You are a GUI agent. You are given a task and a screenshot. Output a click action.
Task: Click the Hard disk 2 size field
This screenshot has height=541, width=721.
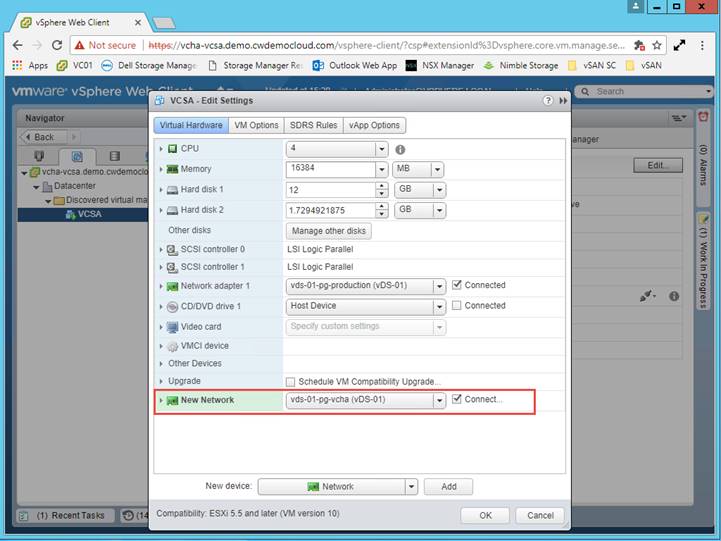(331, 211)
